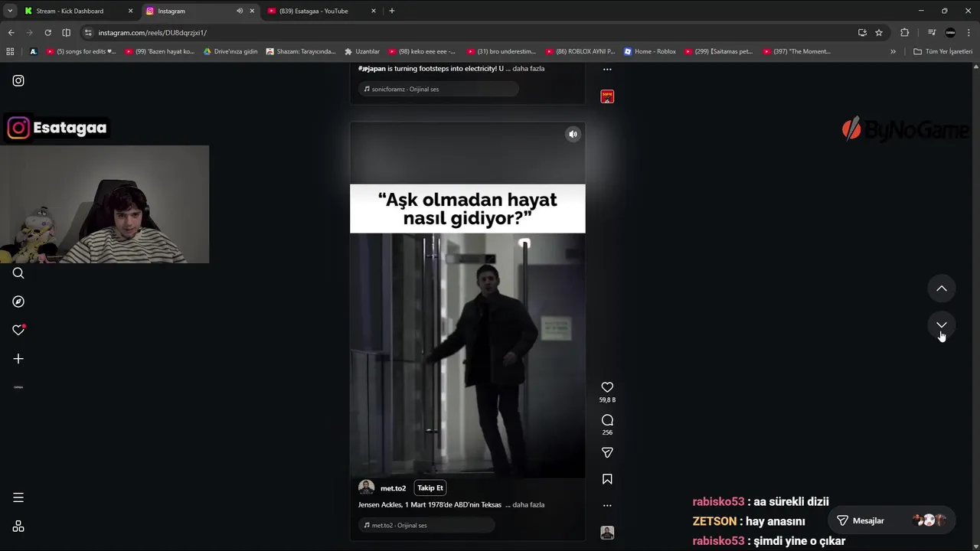Save the met.to2 reel with bookmark
Screen dimensions: 980x551
607,479
